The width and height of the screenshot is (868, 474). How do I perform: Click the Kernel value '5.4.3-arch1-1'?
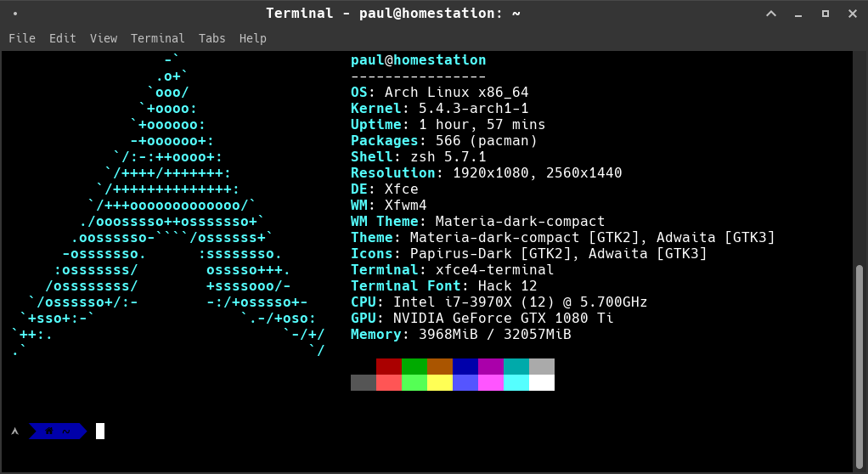(x=474, y=108)
